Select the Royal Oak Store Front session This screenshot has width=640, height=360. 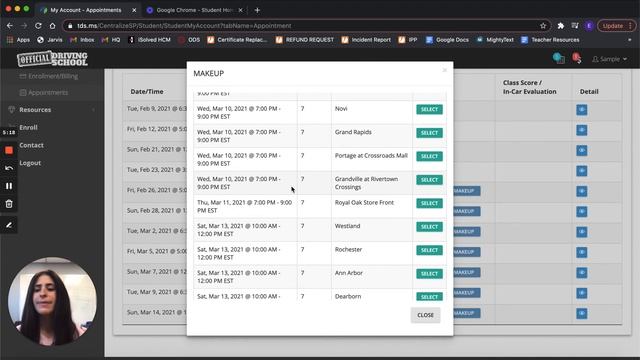pos(429,203)
